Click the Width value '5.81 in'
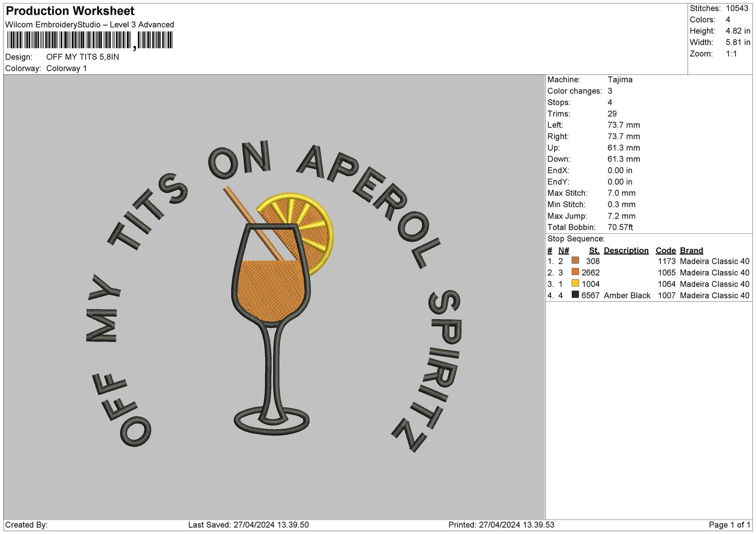The image size is (756, 534). pos(738,43)
